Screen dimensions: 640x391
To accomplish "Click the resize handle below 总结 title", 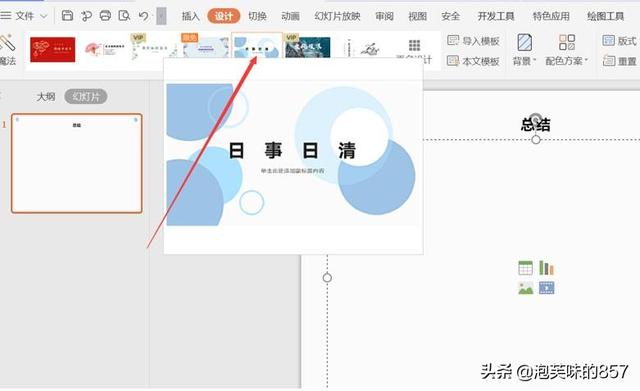I will (x=536, y=140).
